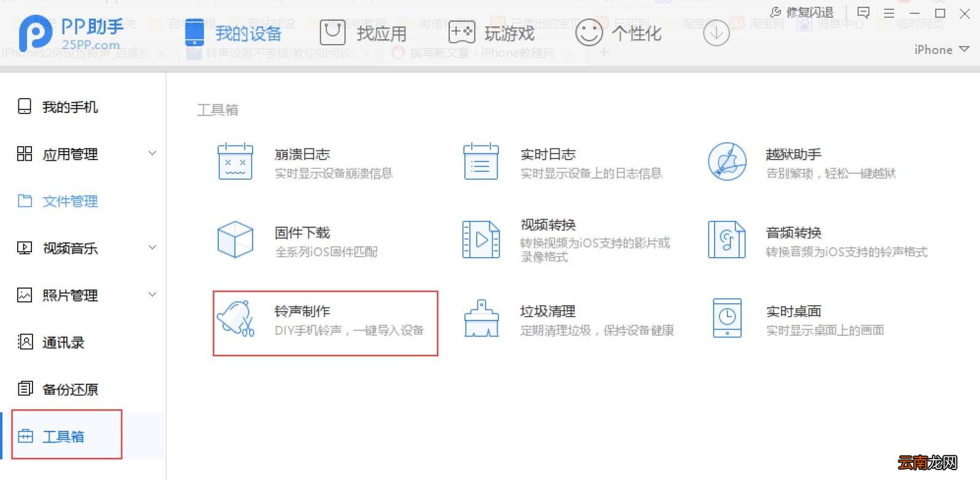Click the 音频转换 title text
The image size is (980, 480).
coord(794,233)
